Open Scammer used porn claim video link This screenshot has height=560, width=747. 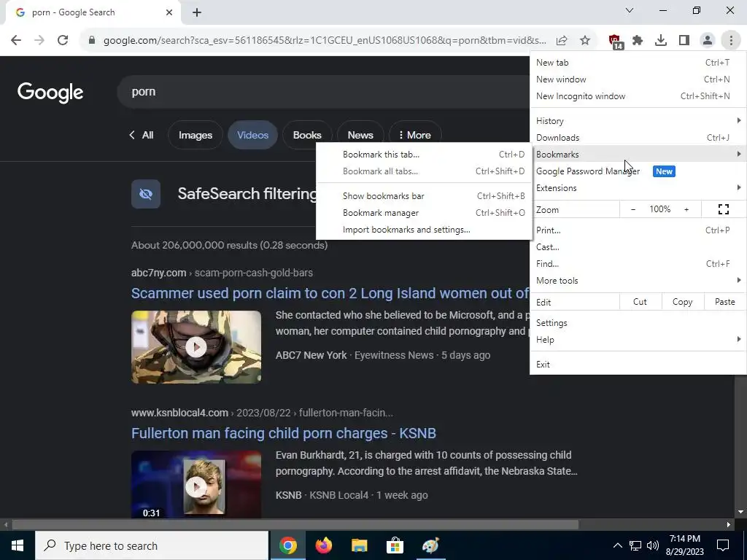click(330, 293)
